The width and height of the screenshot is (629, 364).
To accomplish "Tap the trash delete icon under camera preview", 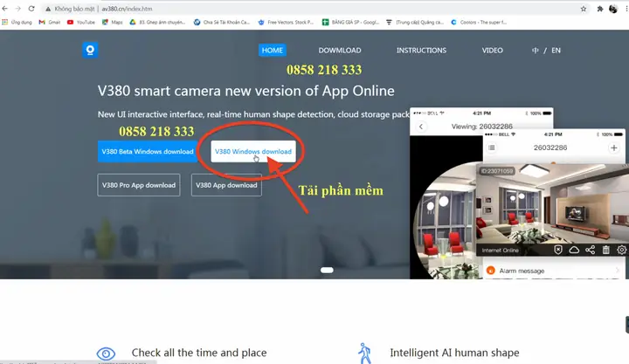I will click(x=605, y=251).
